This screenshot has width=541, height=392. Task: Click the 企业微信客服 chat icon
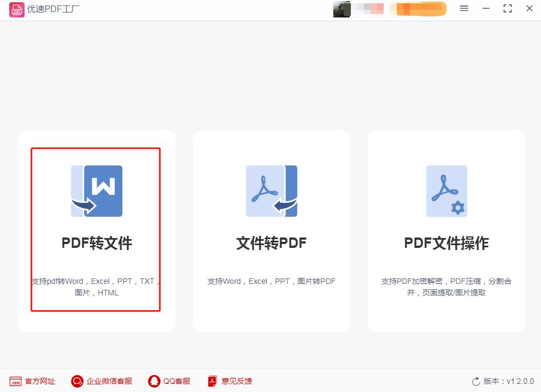click(77, 381)
